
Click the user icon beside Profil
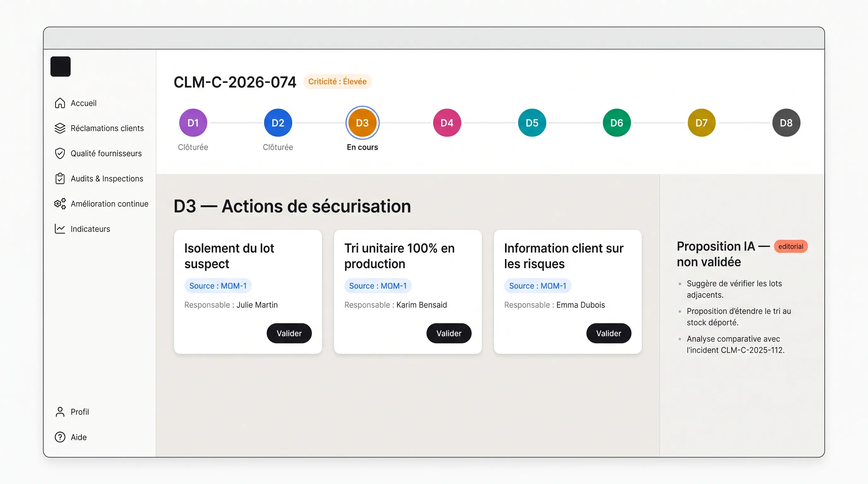60,412
